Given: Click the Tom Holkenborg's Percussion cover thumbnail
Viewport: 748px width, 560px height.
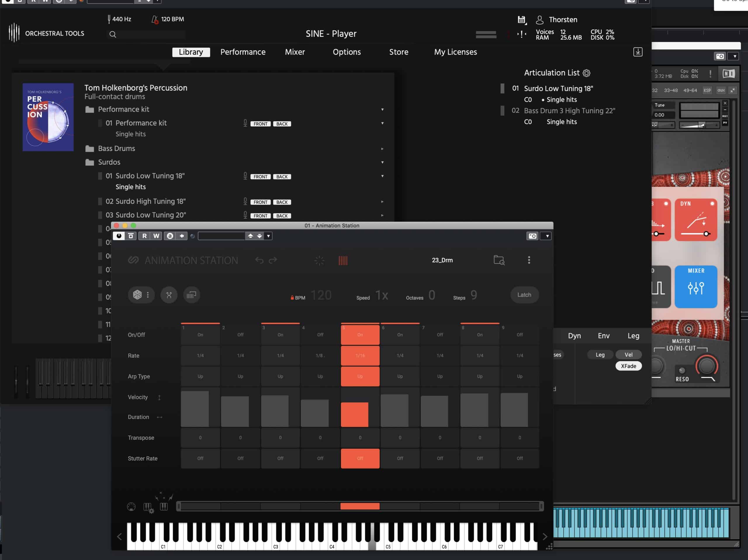Looking at the screenshot, I should [x=48, y=117].
